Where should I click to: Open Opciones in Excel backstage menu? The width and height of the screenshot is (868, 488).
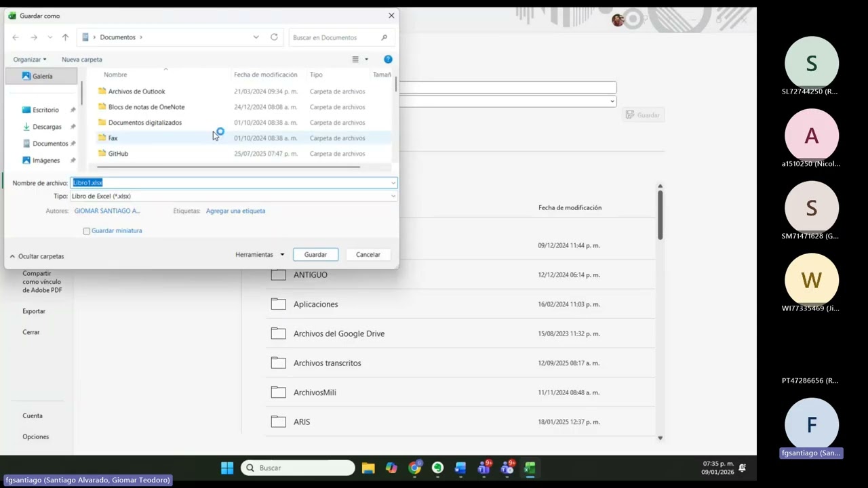coord(36,436)
